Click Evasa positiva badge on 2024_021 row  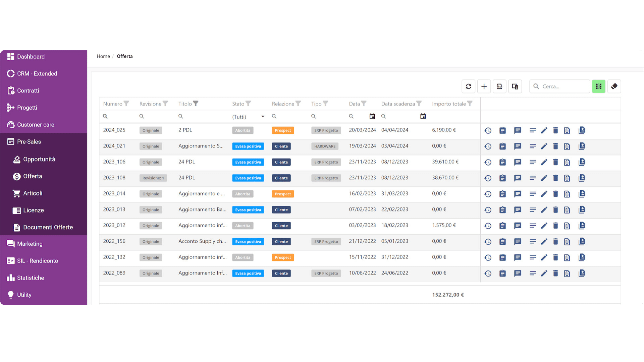tap(248, 146)
